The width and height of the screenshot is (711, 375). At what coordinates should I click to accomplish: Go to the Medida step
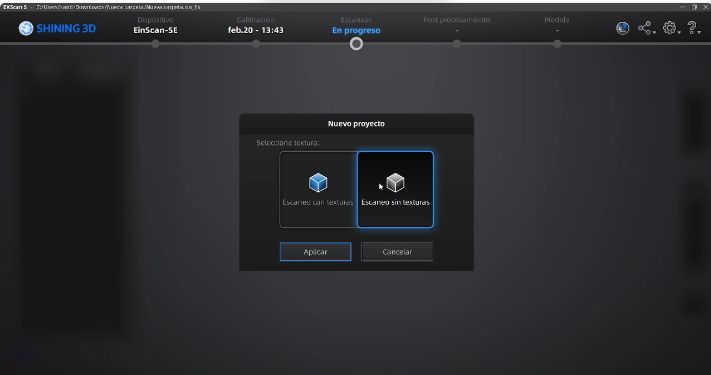tap(557, 24)
